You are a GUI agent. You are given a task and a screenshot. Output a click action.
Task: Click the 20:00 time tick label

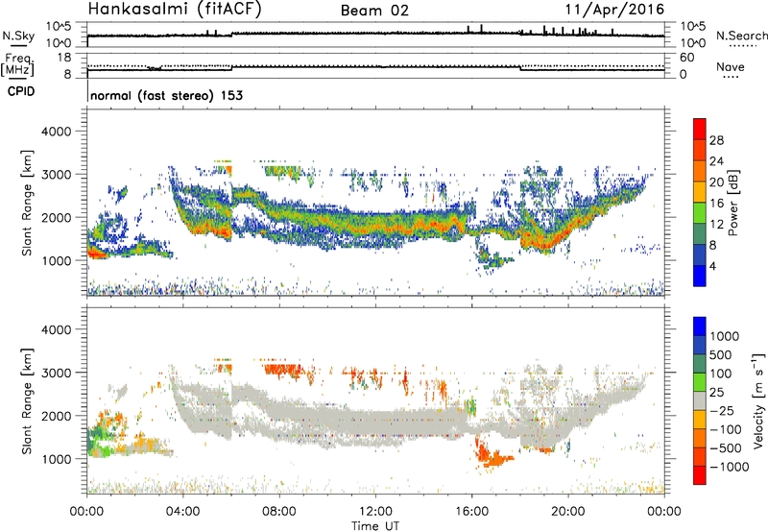[x=568, y=512]
